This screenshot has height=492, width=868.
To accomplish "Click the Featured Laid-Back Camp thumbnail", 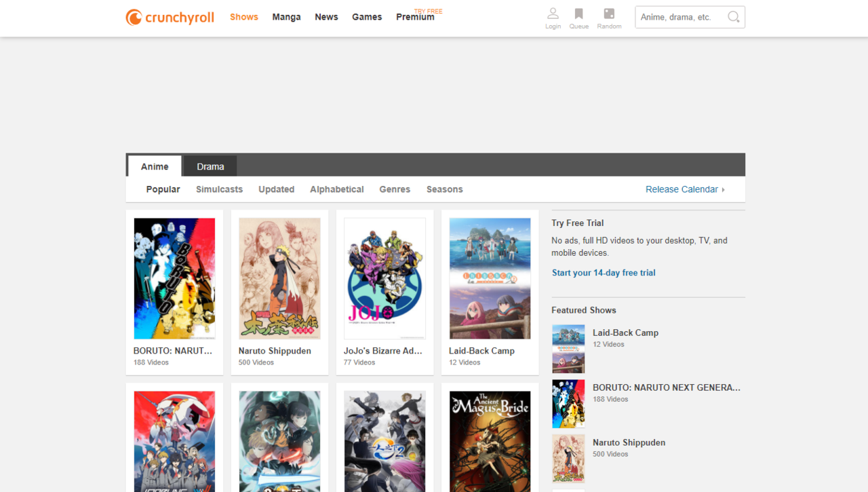I will (568, 349).
